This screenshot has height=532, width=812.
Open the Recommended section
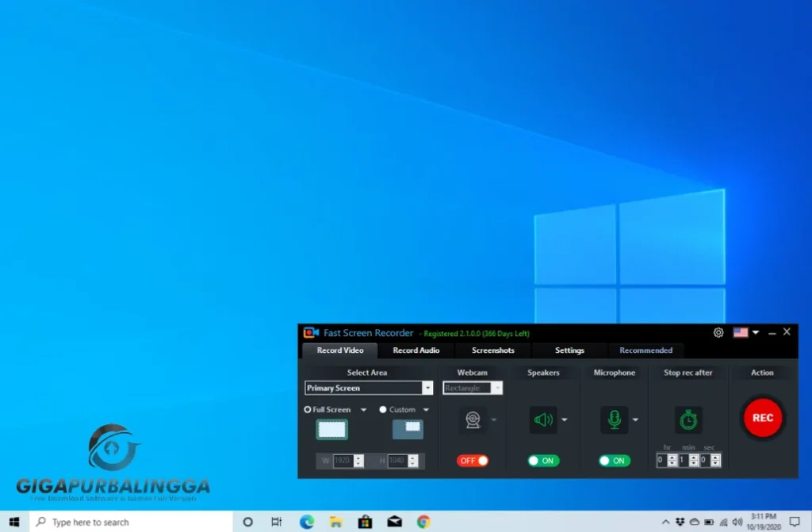[x=646, y=350]
